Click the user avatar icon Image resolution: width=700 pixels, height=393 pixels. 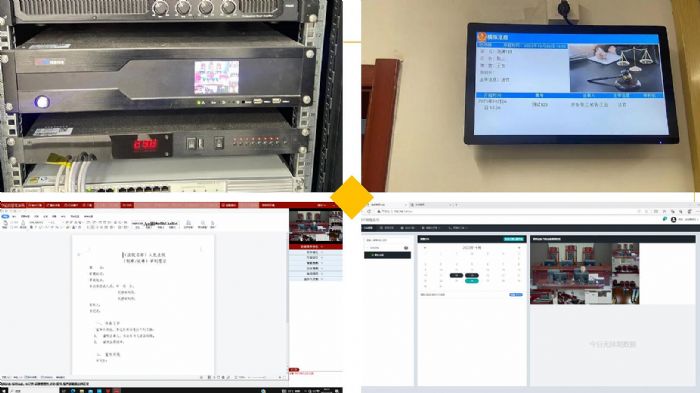673,219
